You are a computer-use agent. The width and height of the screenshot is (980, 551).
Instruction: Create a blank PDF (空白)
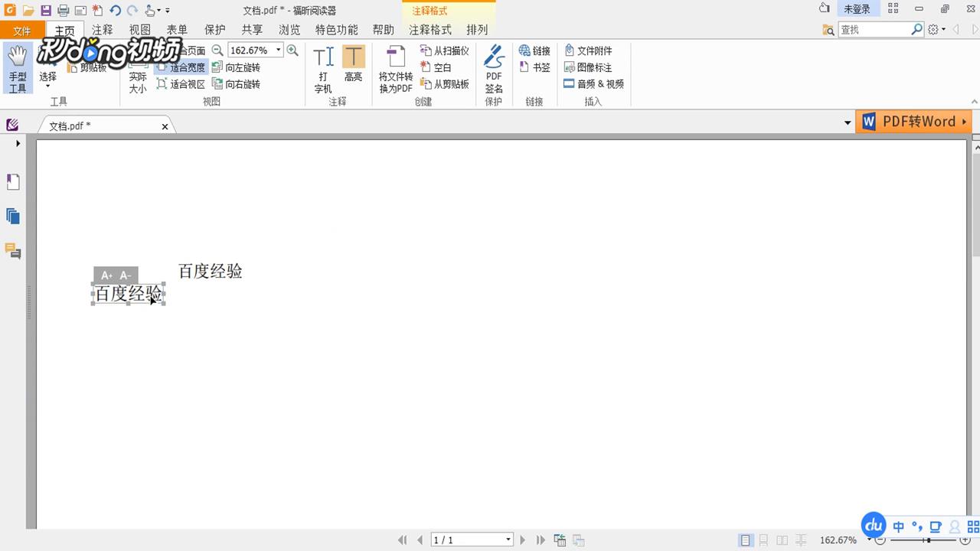pyautogui.click(x=436, y=67)
